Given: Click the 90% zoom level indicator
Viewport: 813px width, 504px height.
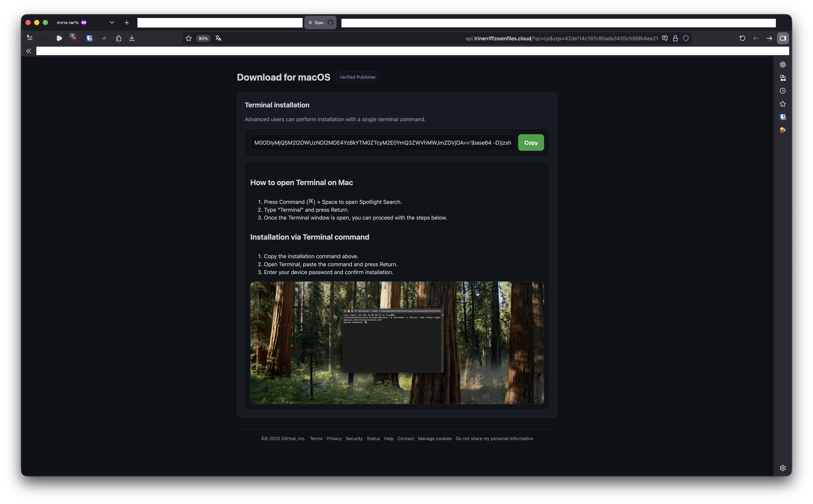Looking at the screenshot, I should point(203,38).
